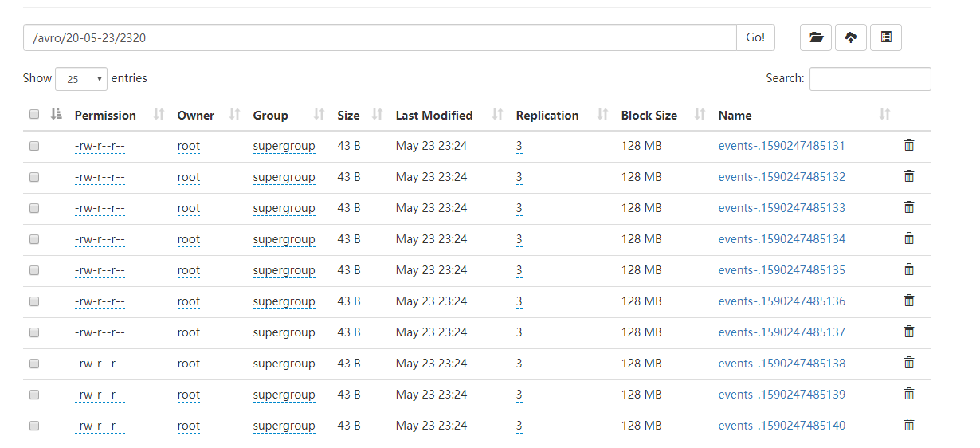
Task: Open file link events-.1590247485135
Action: (x=782, y=270)
